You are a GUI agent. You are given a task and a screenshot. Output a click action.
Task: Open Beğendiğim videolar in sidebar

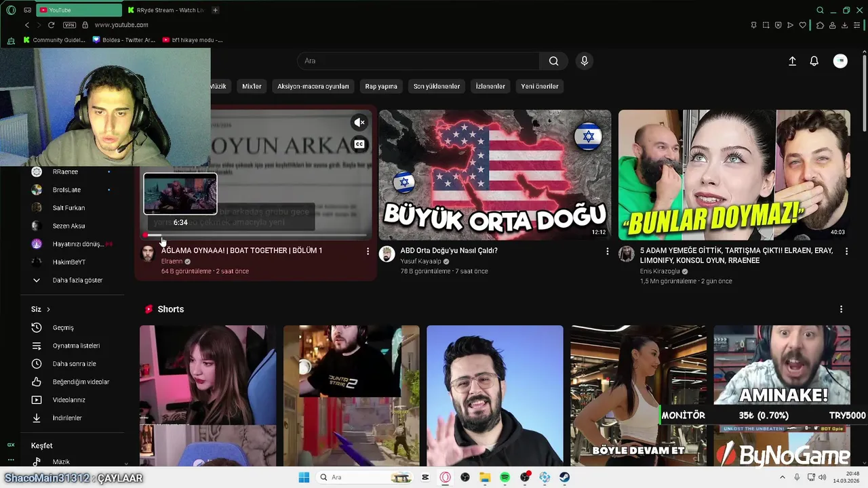(x=73, y=382)
